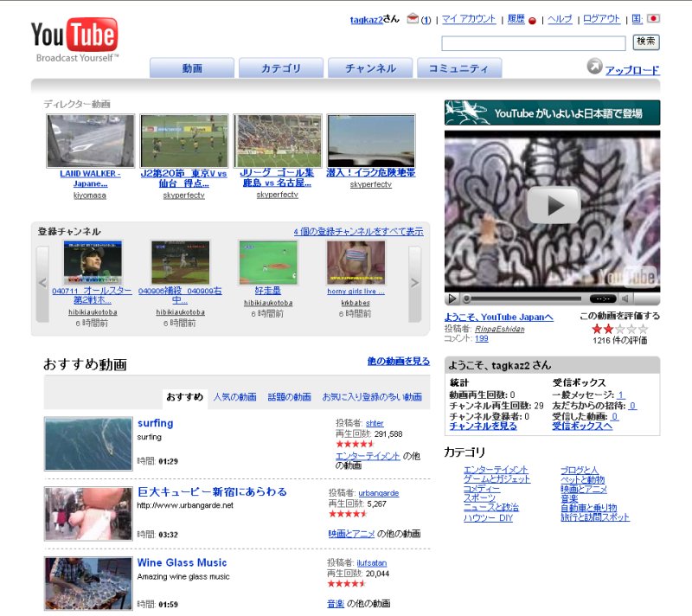This screenshot has width=692, height=616.
Task: Click the Wine Glass Music title link
Action: pyautogui.click(x=182, y=562)
